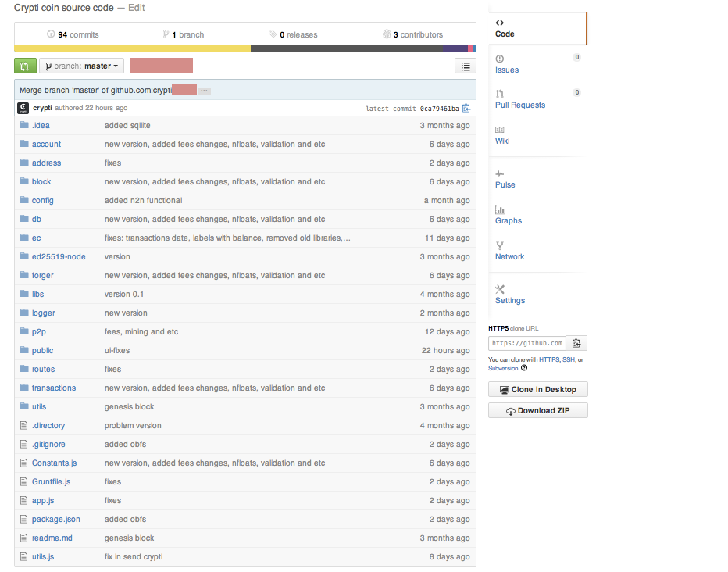Copy clone URL to clipboard icon
Viewport: 728px width, 572px height.
click(x=576, y=343)
